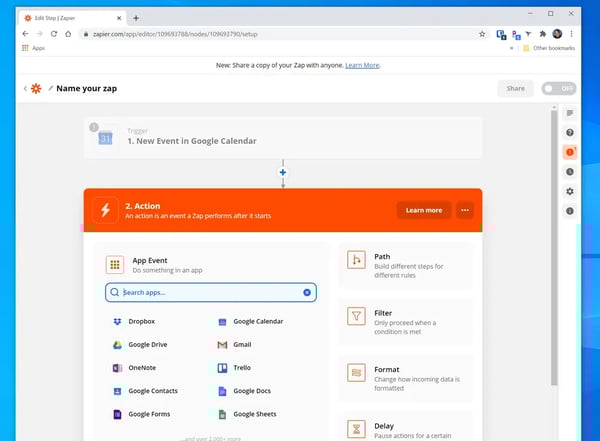The image size is (600, 441).
Task: Click the App Event grid icon
Action: pyautogui.click(x=115, y=265)
